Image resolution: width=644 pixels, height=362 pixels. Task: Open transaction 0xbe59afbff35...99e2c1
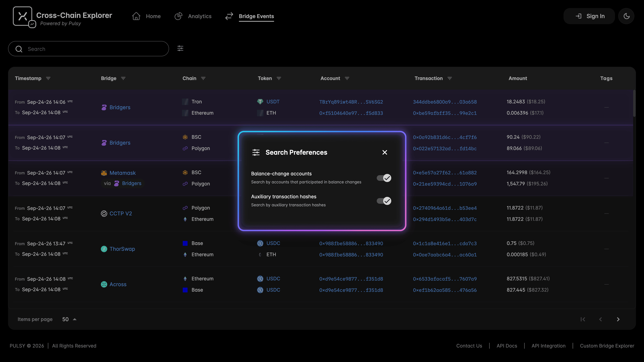[445, 113]
